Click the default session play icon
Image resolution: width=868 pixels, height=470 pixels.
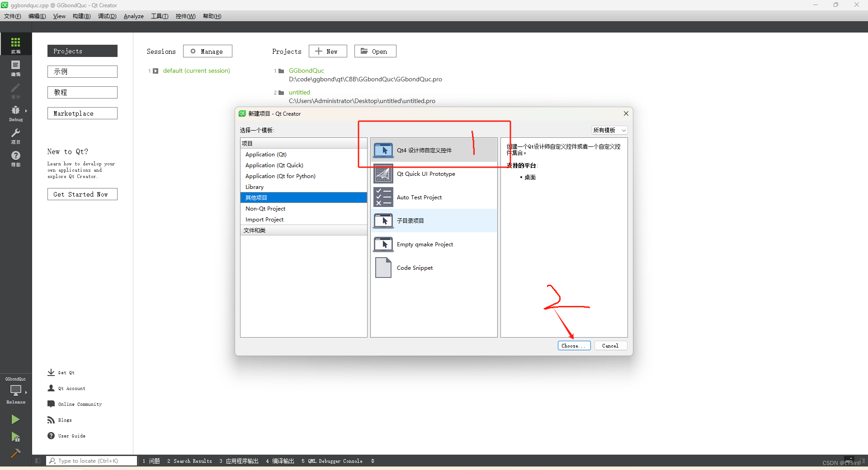click(156, 71)
